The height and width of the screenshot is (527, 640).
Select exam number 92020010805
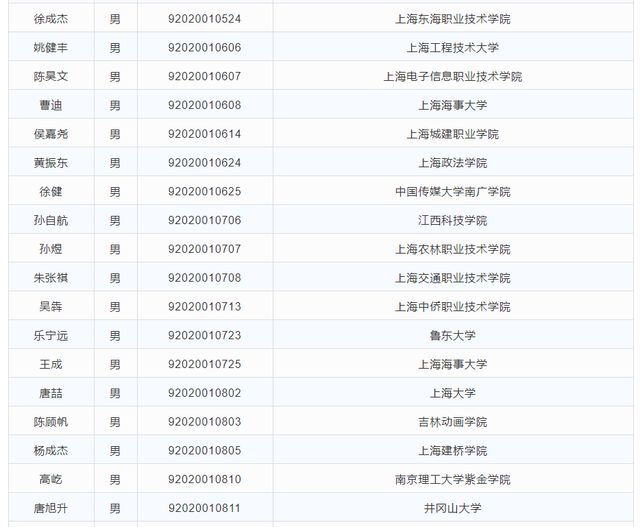(204, 451)
